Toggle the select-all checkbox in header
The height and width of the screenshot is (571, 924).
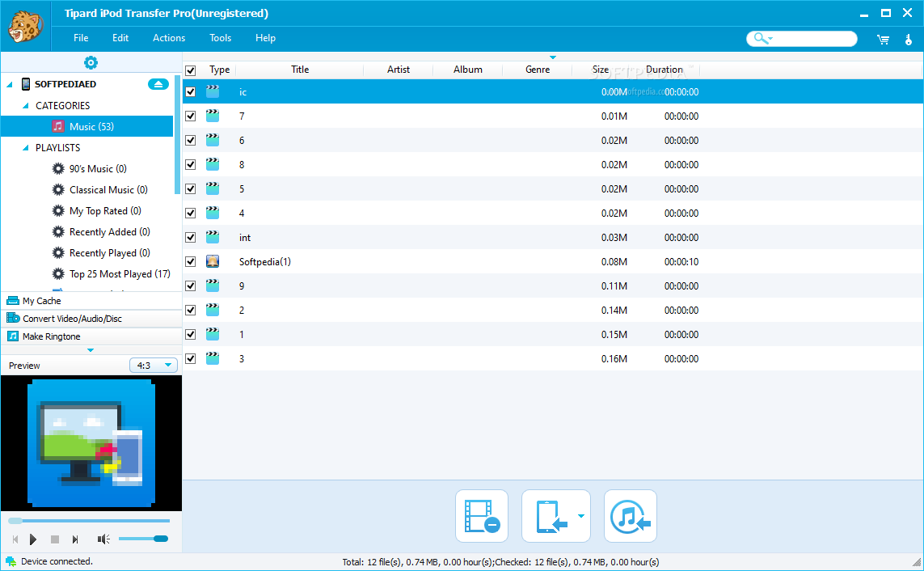190,70
